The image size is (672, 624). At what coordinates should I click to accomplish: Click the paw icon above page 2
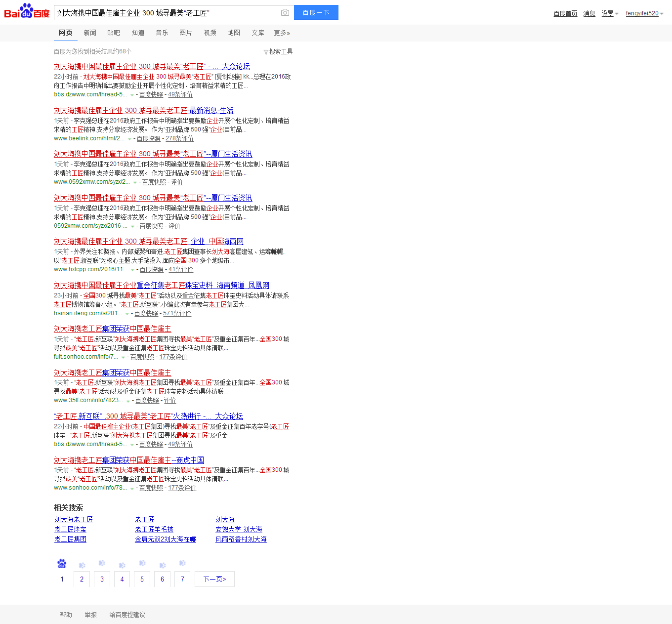(82, 565)
